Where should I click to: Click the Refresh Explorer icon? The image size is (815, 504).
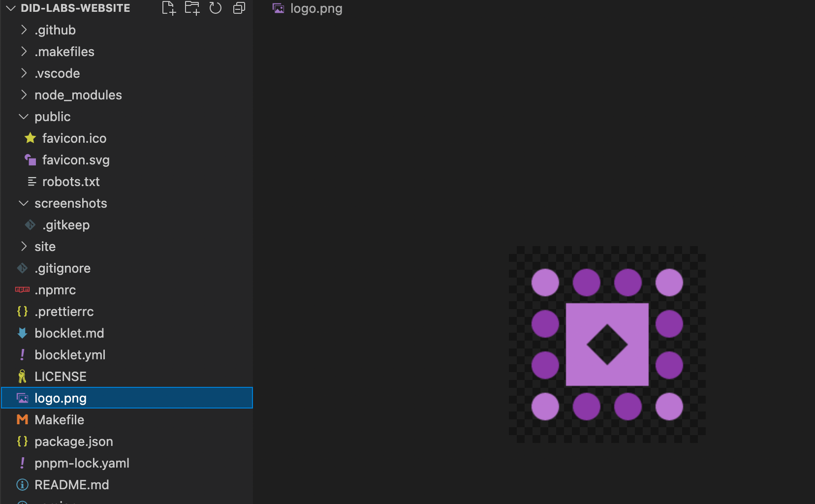[216, 8]
